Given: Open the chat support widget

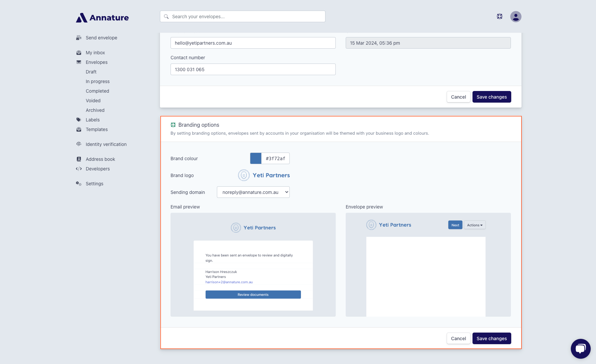Looking at the screenshot, I should pos(580,348).
